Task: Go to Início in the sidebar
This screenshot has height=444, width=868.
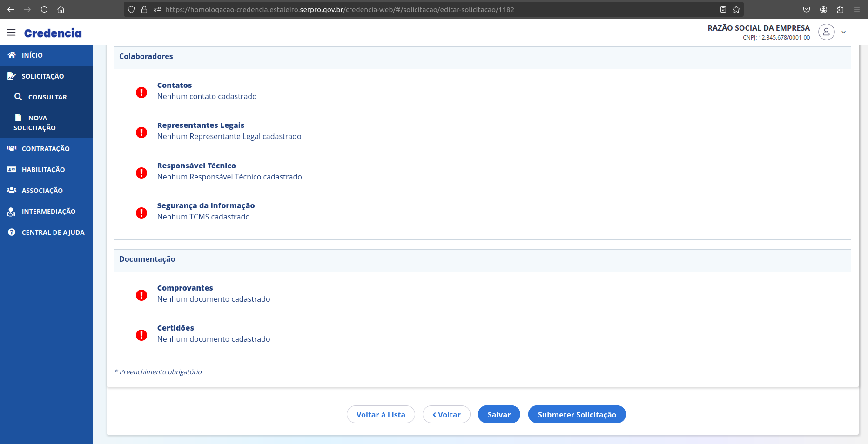Action: coord(32,55)
